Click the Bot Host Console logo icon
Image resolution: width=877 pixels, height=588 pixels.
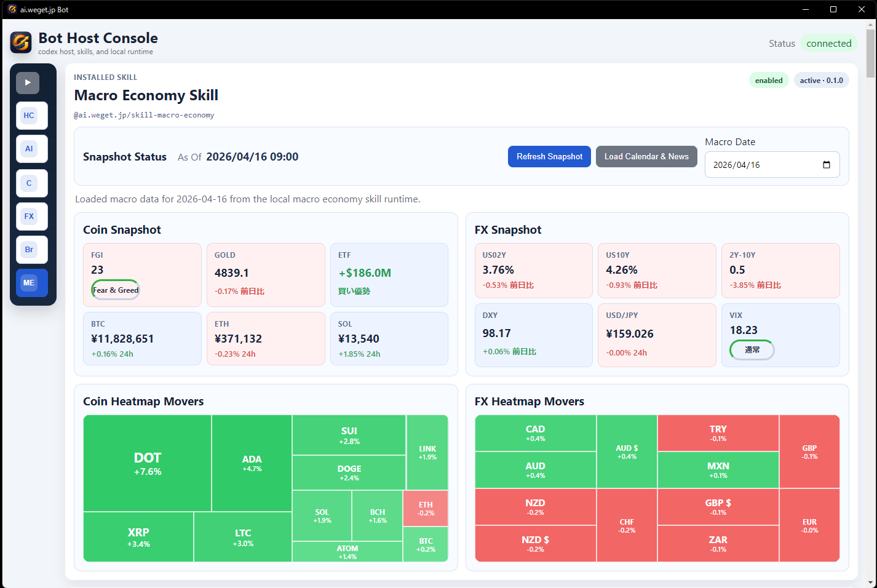[21, 42]
